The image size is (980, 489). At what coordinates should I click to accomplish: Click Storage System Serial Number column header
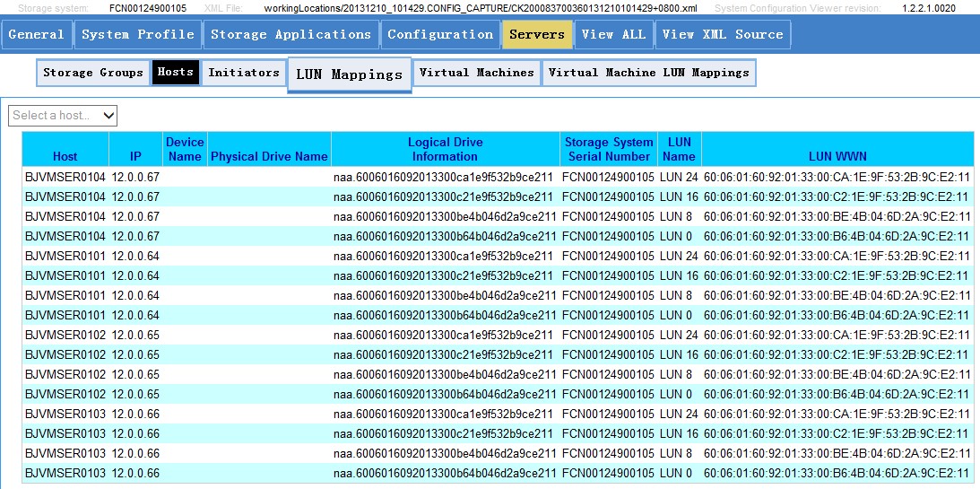click(x=610, y=150)
